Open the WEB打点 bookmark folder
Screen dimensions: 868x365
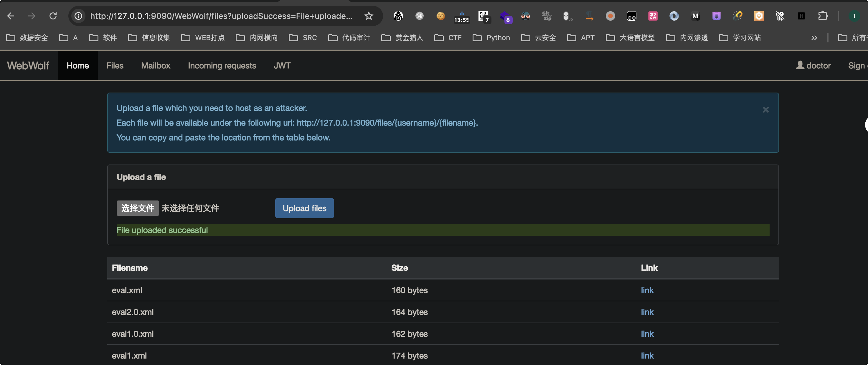pyautogui.click(x=202, y=38)
